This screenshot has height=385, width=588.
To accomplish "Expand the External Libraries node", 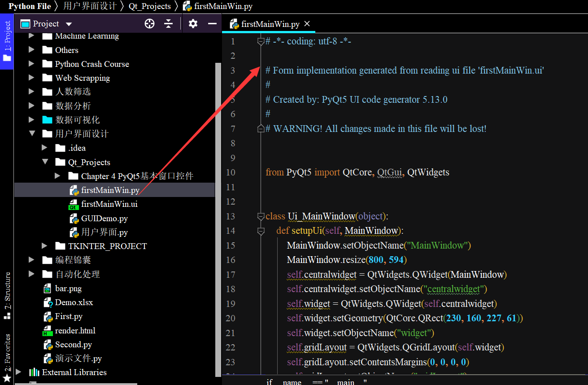I will tap(18, 372).
